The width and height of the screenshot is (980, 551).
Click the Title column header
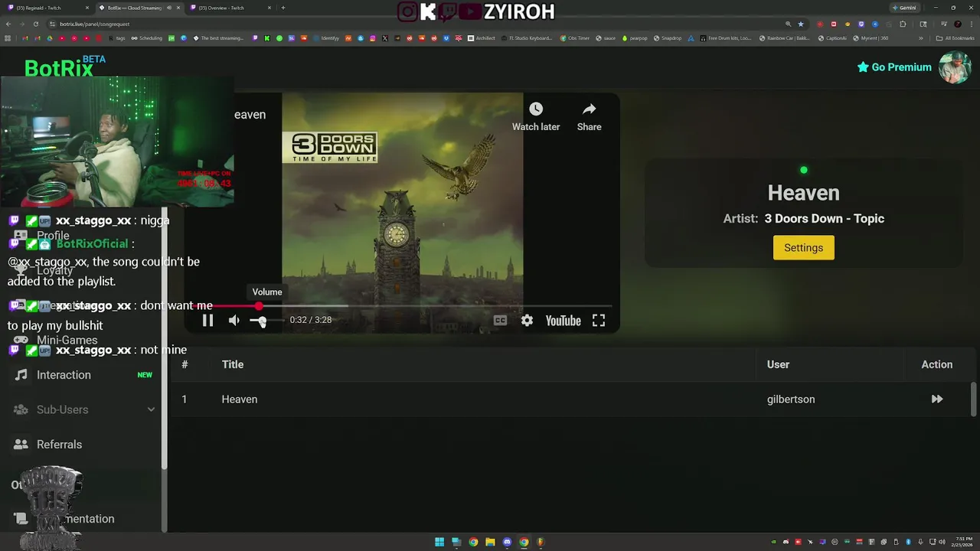(233, 364)
